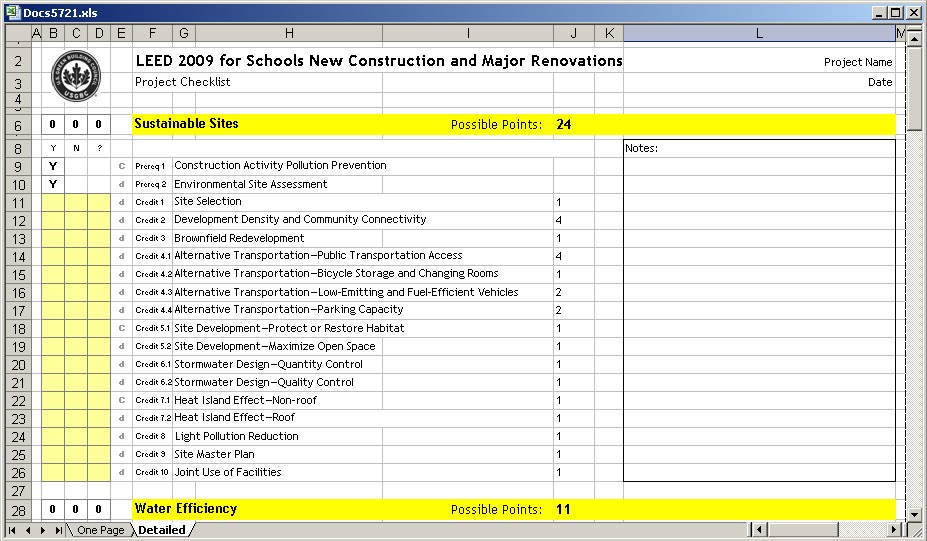Go to last sheet tab navigation arrow
Viewport: 927px width, 541px height.
coord(58,530)
